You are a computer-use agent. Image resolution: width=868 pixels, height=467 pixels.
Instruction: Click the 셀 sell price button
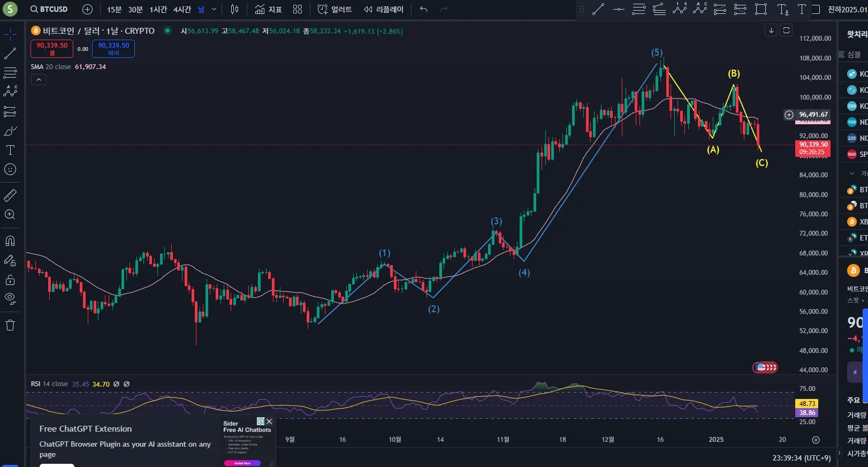pyautogui.click(x=52, y=49)
